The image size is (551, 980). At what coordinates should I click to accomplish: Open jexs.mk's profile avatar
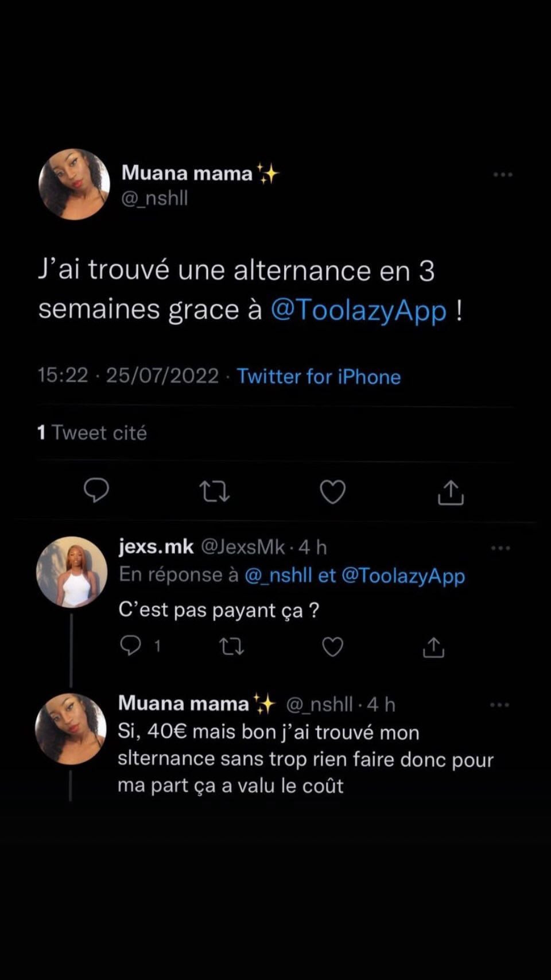72,572
